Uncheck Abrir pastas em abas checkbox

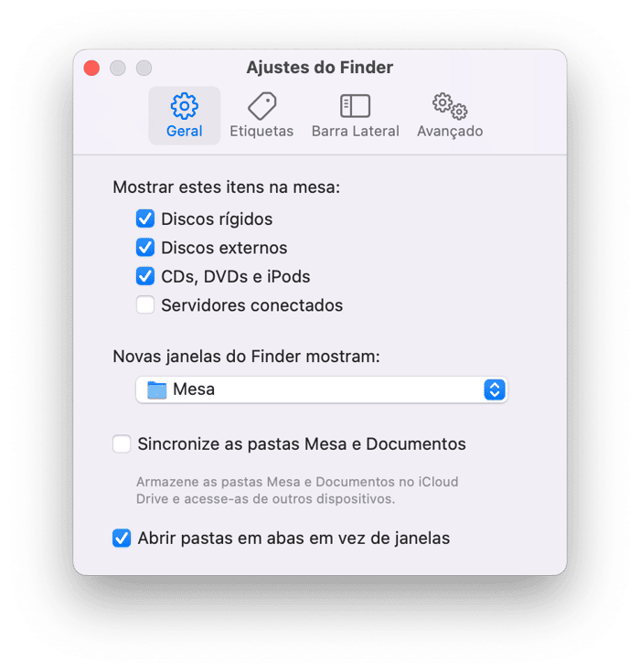click(x=122, y=538)
